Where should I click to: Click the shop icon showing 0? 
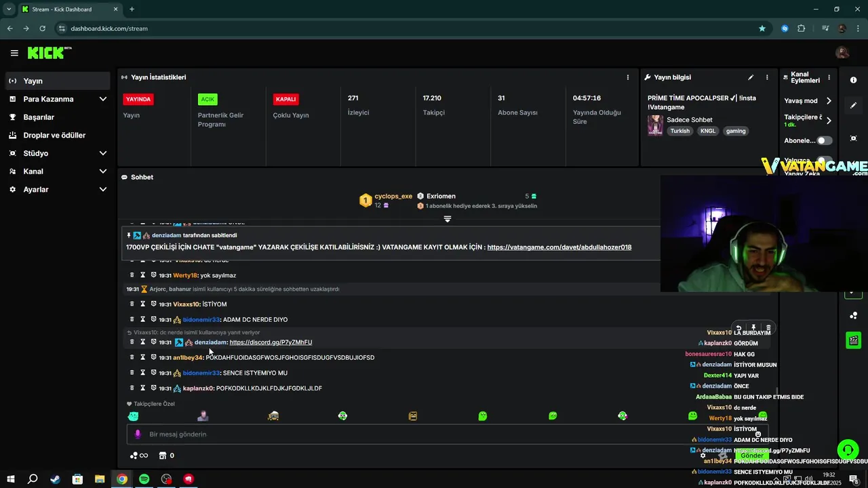pyautogui.click(x=163, y=455)
